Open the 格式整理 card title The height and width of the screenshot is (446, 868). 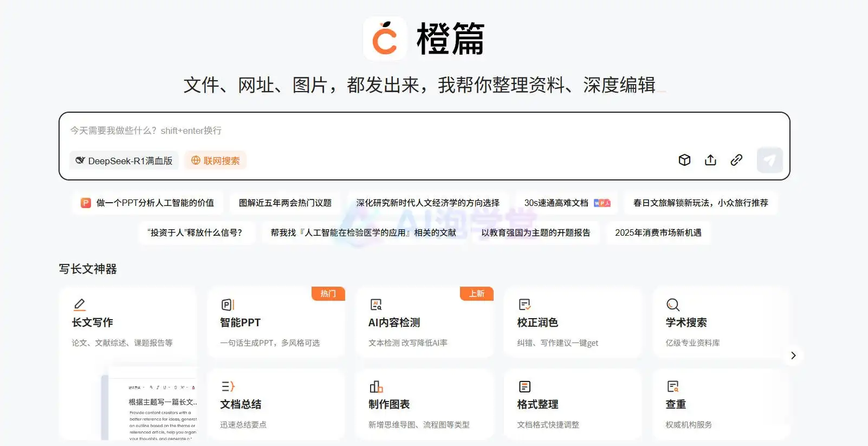[537, 404]
